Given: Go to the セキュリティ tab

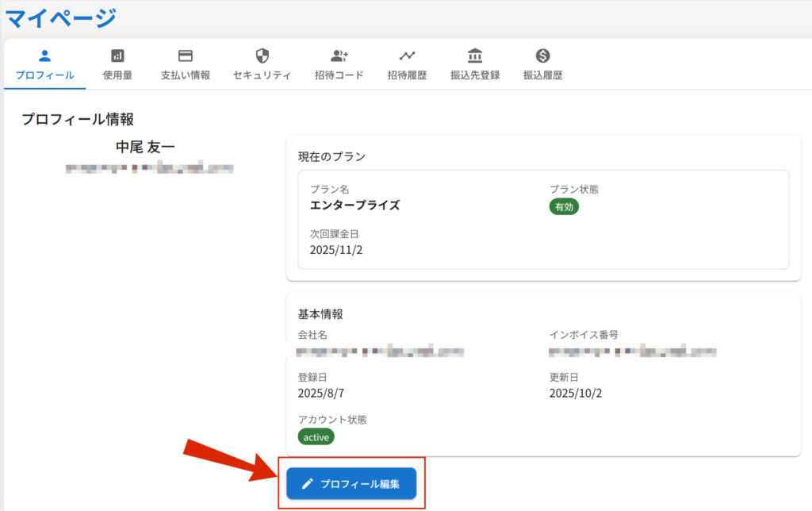Looking at the screenshot, I should 262,76.
